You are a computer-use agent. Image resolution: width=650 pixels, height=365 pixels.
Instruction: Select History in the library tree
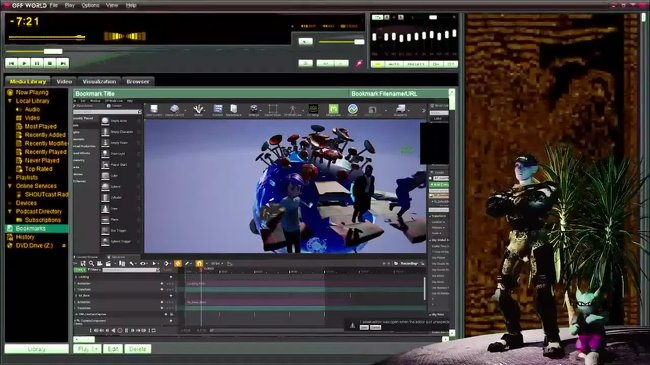coord(25,237)
